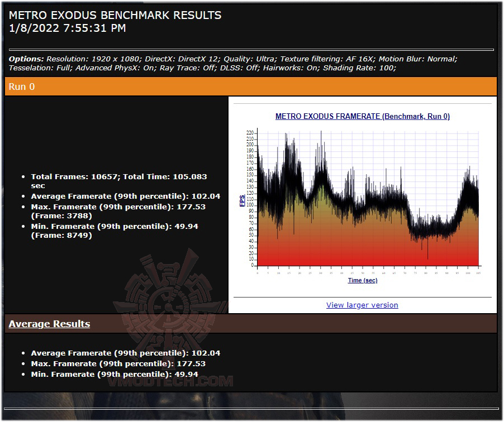The height and width of the screenshot is (422, 504).
Task: Click the framerate graph image
Action: point(363,200)
